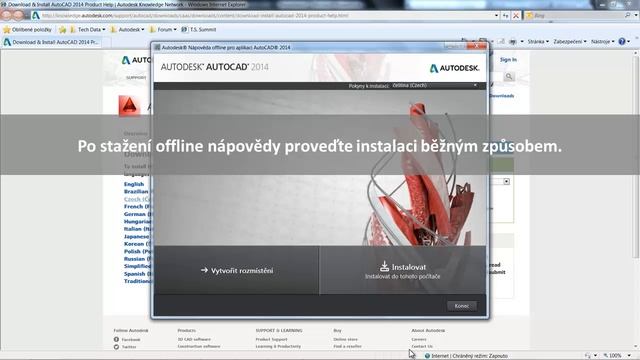Viewport: 640px width, 360px height.
Task: Select Italian language link
Action: coord(137,229)
